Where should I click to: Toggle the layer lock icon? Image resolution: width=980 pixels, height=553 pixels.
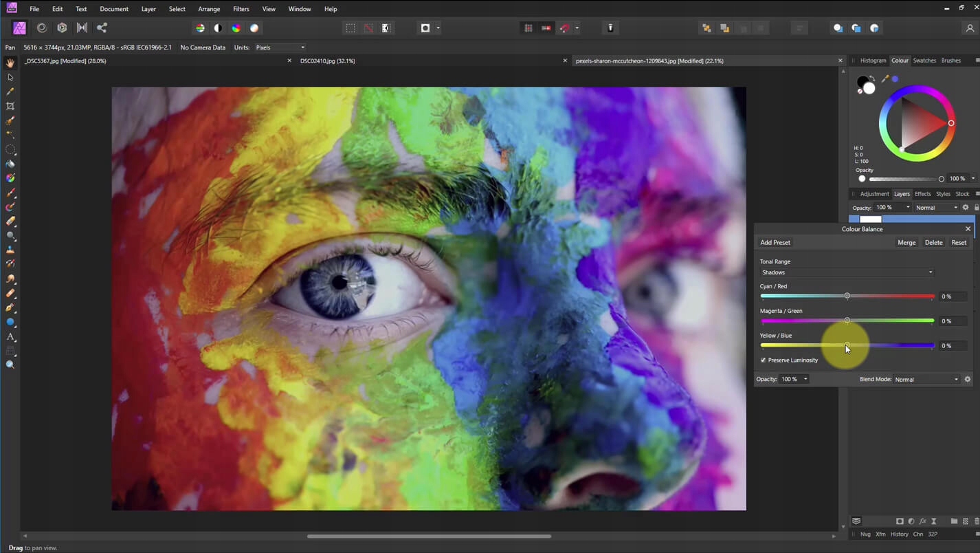pyautogui.click(x=976, y=208)
